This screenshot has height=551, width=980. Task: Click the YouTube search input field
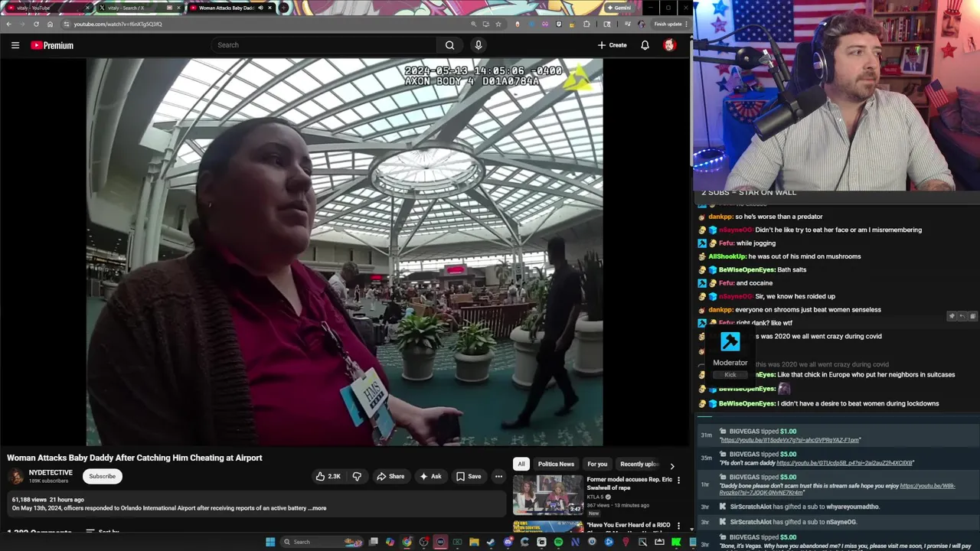click(x=325, y=45)
